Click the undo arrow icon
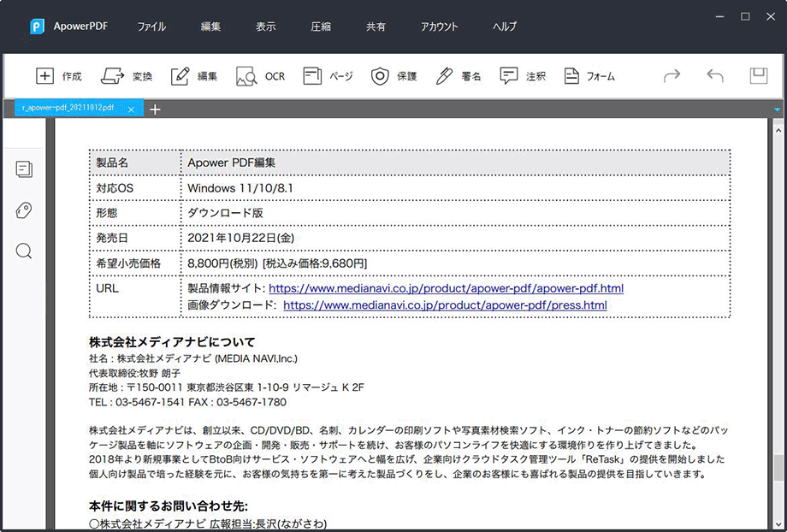This screenshot has width=787, height=532. pos(715,76)
